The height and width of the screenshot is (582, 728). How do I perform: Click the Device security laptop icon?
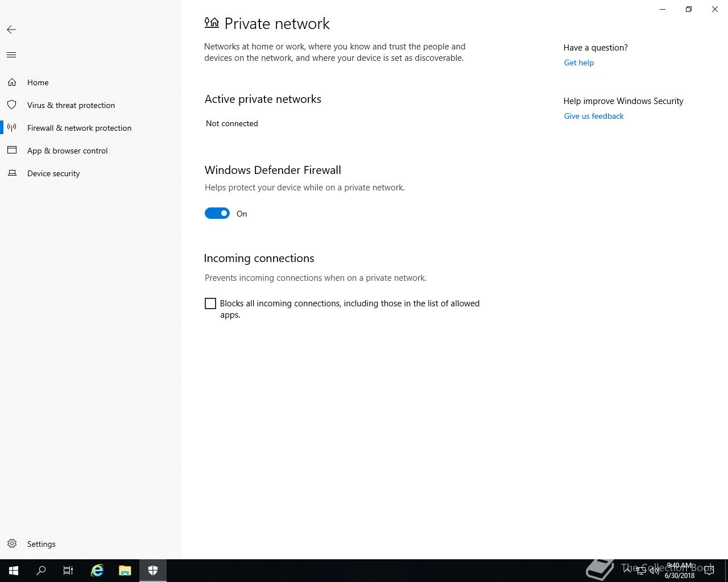[12, 173]
